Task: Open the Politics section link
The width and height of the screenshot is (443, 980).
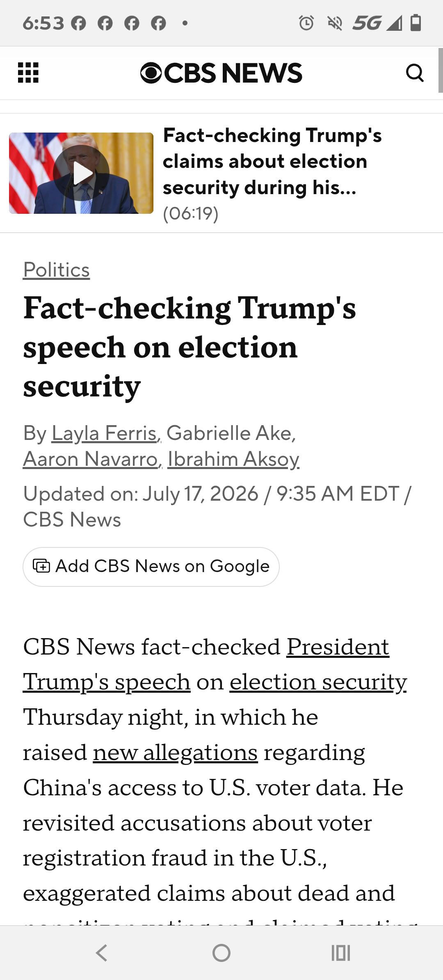Action: (x=56, y=270)
